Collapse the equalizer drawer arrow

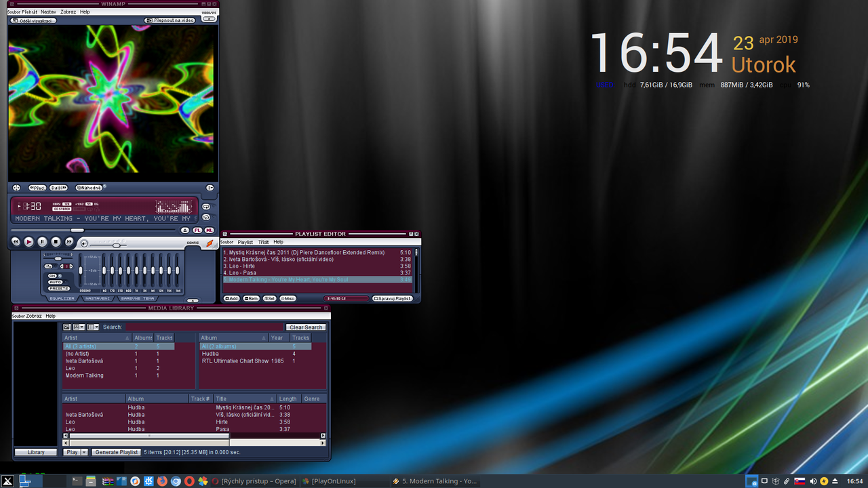tap(193, 300)
